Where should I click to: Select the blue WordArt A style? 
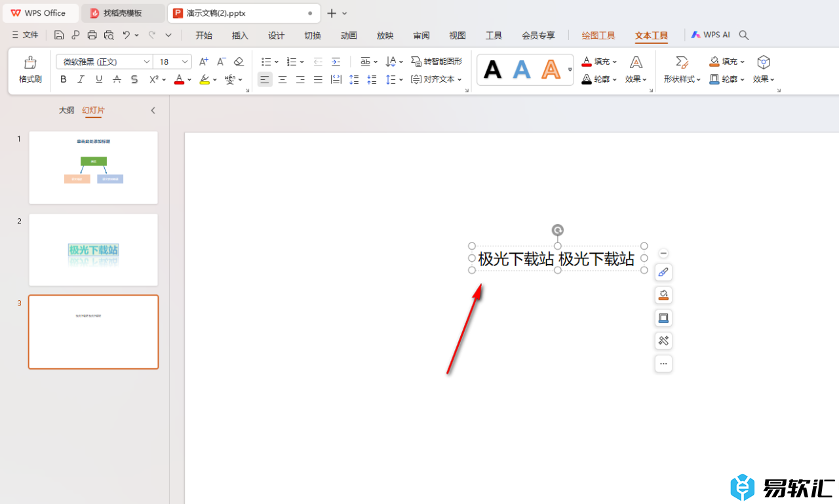(522, 69)
